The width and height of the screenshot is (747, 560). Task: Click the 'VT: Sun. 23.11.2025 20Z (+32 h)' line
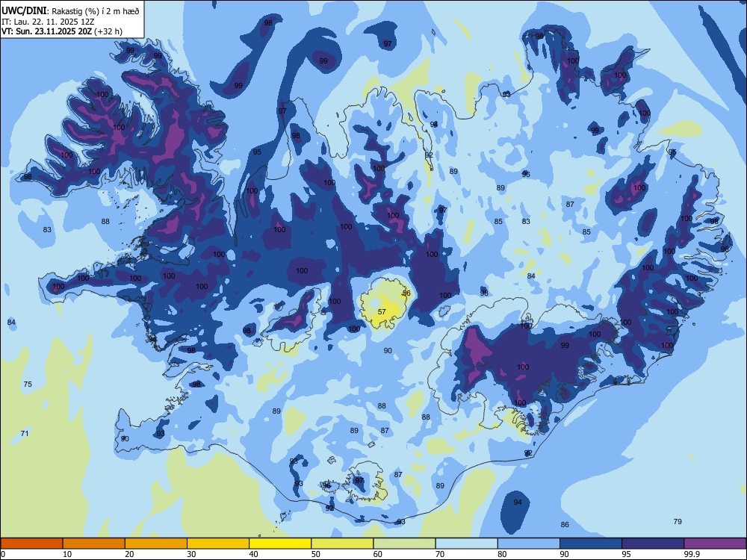pos(62,31)
